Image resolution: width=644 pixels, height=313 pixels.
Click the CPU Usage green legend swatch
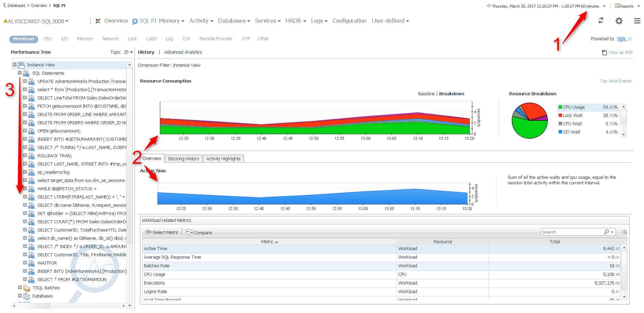(x=560, y=107)
